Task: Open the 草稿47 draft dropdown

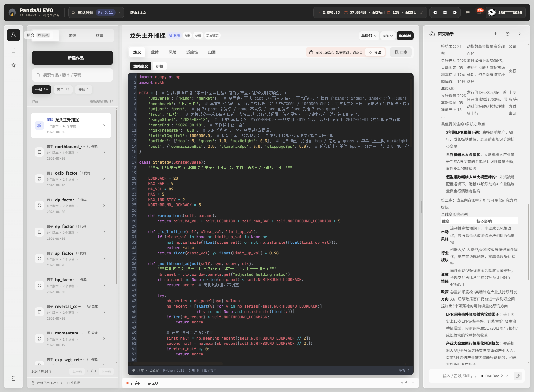Action: (369, 36)
